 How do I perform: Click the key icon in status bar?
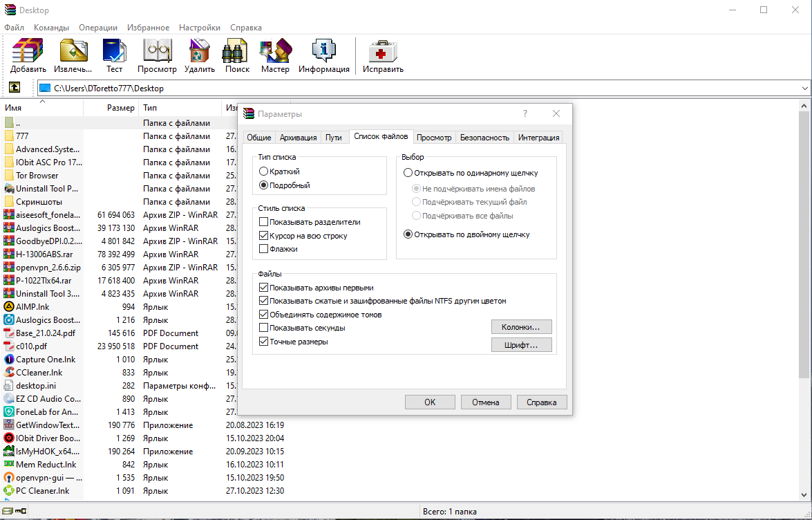(x=21, y=512)
